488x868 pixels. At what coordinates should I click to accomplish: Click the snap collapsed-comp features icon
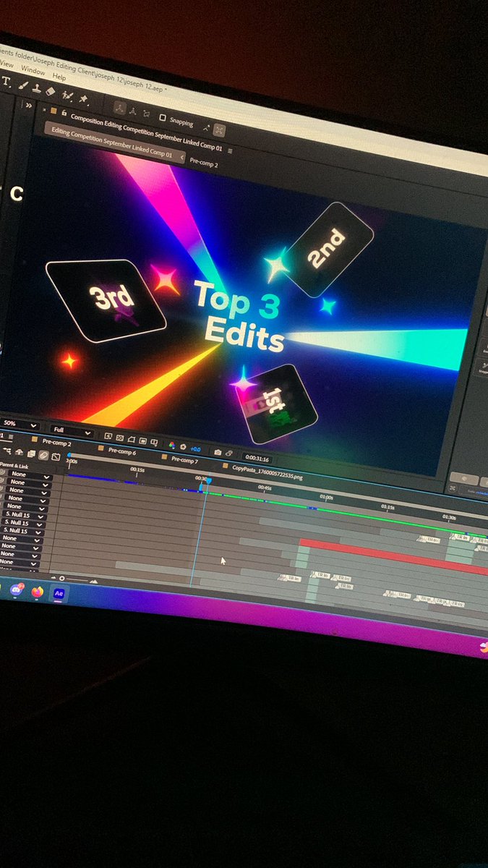206,128
